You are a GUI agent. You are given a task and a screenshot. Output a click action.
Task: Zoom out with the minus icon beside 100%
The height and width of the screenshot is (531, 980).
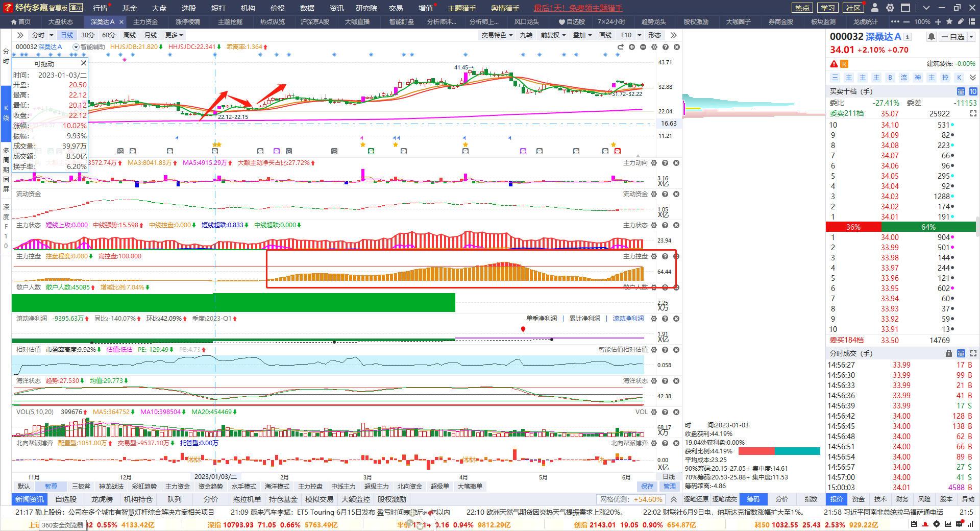pos(906,22)
